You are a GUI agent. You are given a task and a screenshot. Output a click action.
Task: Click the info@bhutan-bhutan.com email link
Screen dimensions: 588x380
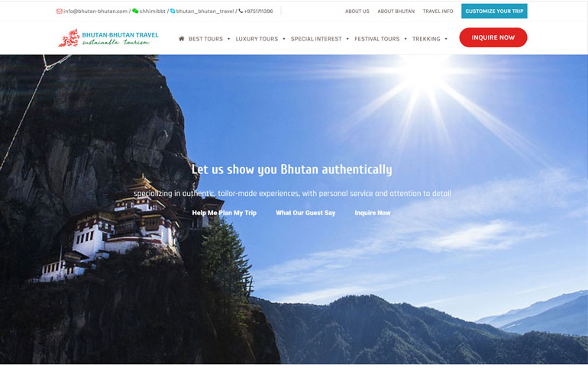point(95,11)
